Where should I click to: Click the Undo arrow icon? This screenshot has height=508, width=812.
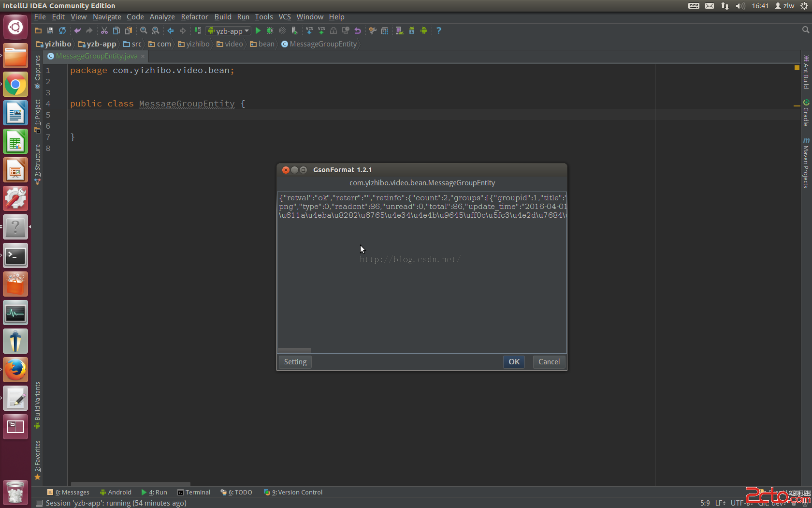(77, 30)
